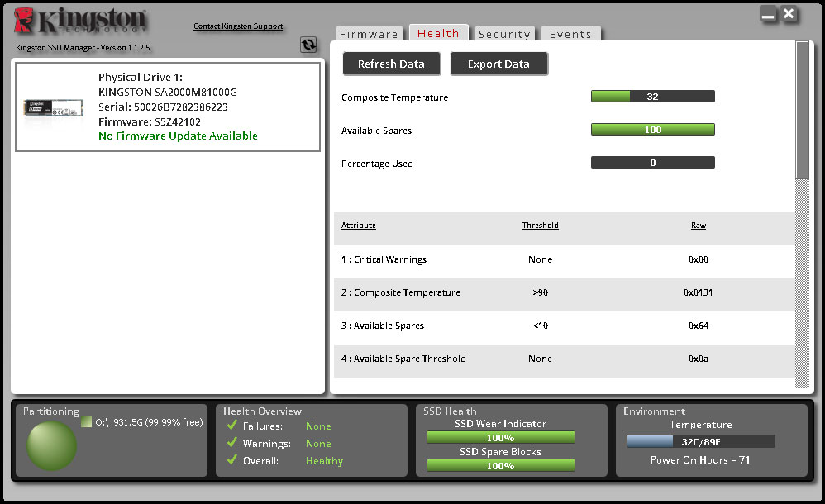Click the health panel vertical scrollbar
This screenshot has height=504, width=825.
point(802,215)
